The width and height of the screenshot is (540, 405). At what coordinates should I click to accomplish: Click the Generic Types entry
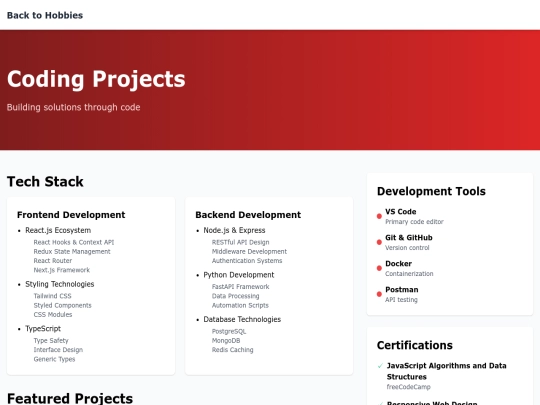click(x=54, y=359)
